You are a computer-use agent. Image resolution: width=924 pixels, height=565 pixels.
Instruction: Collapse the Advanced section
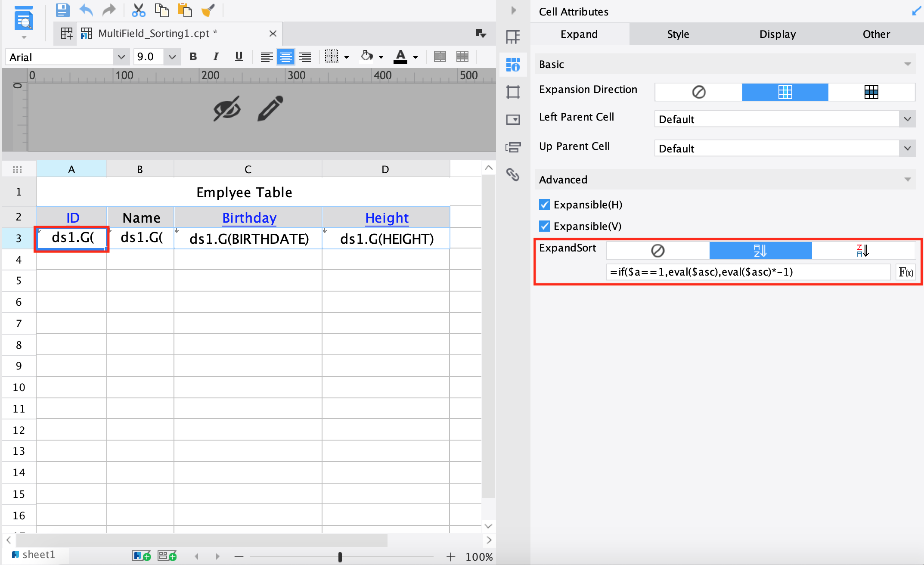908,179
